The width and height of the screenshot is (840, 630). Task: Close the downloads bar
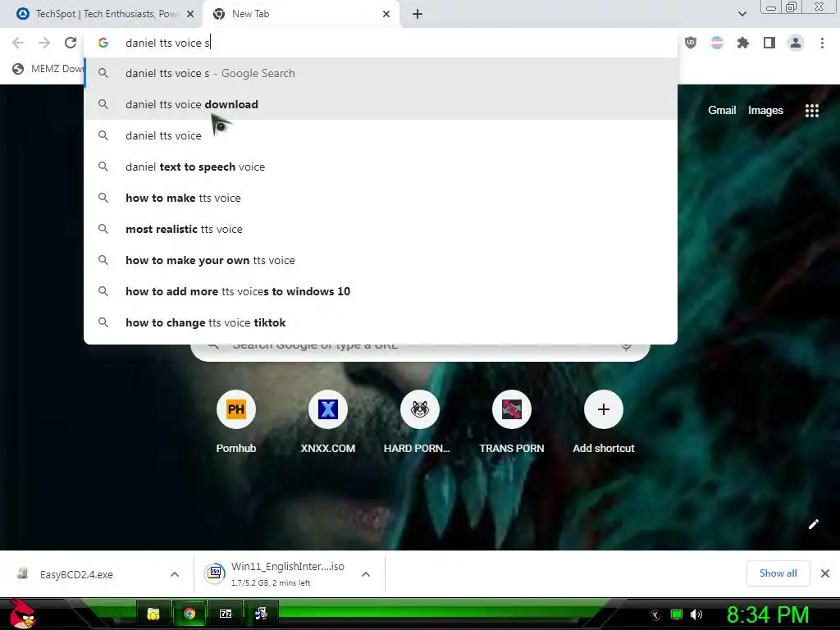(825, 573)
